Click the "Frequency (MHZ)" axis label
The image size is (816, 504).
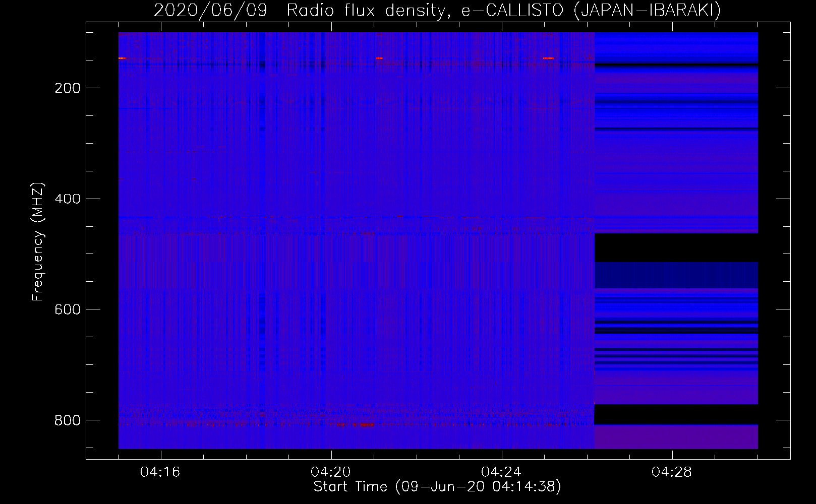click(x=38, y=241)
